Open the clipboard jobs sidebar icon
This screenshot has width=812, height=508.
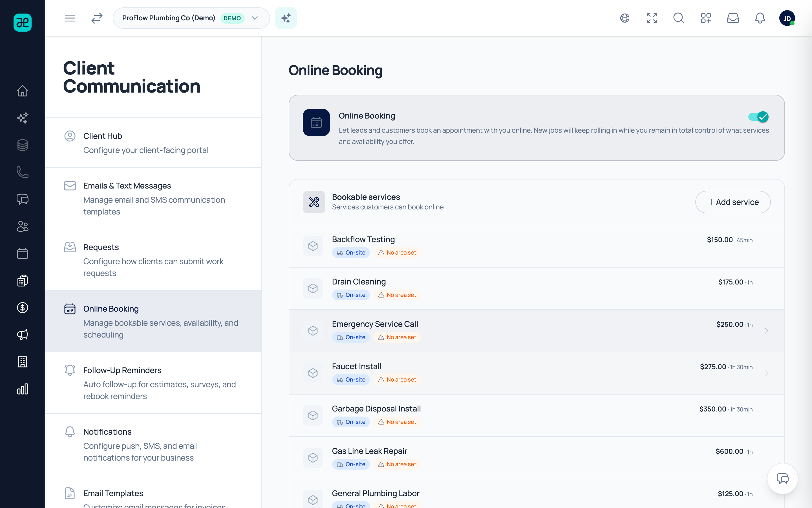coord(23,281)
